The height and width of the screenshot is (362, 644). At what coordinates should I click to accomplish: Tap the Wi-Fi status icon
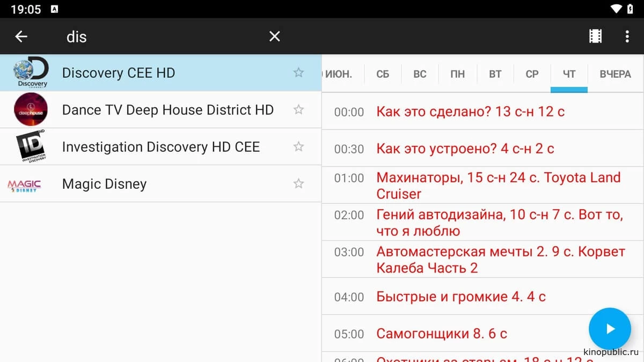pos(616,9)
